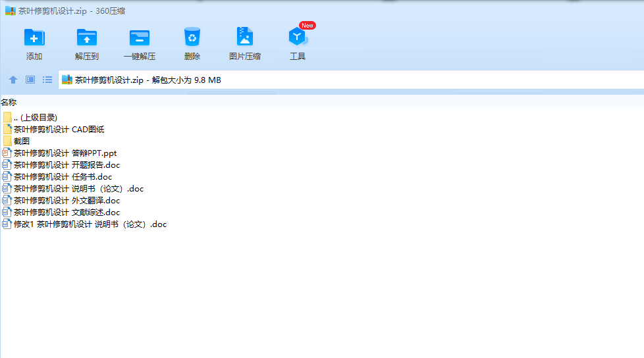The width and height of the screenshot is (644, 358).
Task: Select the 茶叶修剪机设计 CAD图纸 folder
Action: point(53,130)
